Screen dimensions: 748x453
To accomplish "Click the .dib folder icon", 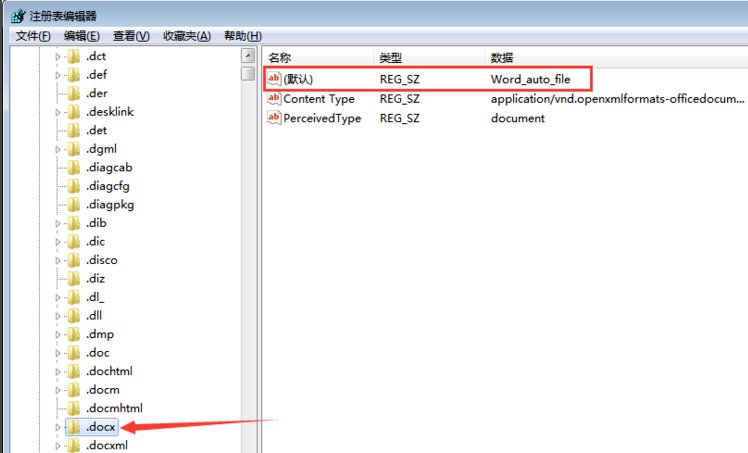I will coord(73,224).
